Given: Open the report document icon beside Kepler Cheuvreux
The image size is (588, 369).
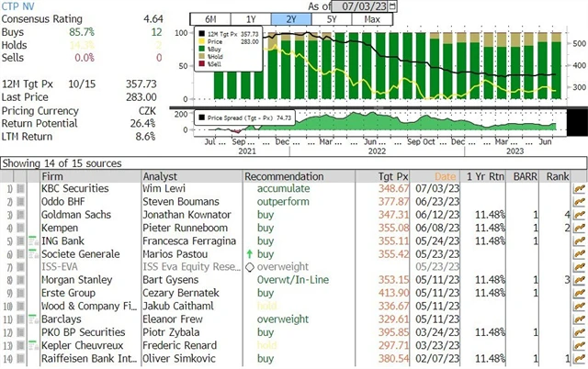Looking at the screenshot, I should 33,345.
